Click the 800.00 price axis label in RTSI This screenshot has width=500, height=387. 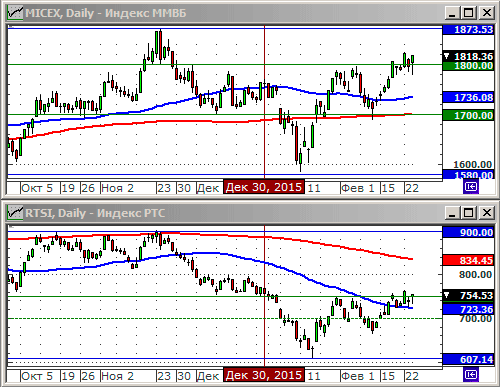(476, 275)
